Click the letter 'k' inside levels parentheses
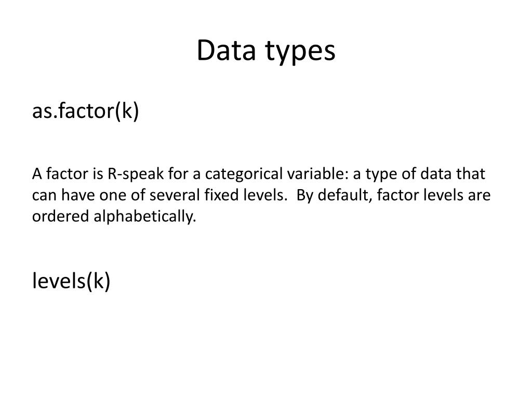This screenshot has width=532, height=399. tap(98, 281)
